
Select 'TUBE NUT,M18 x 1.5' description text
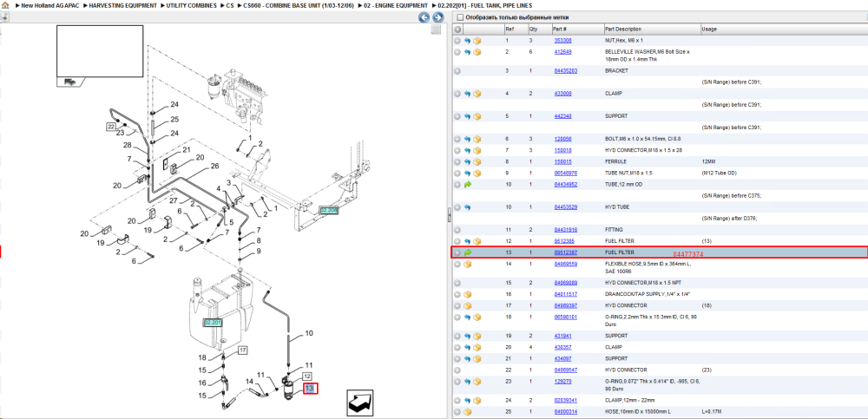(x=628, y=173)
